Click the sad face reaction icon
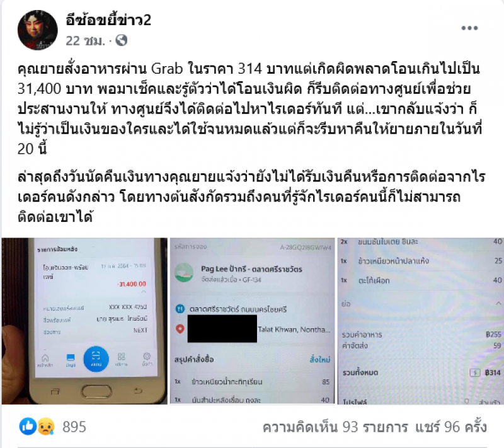This screenshot has height=448, width=504. [x=46, y=427]
